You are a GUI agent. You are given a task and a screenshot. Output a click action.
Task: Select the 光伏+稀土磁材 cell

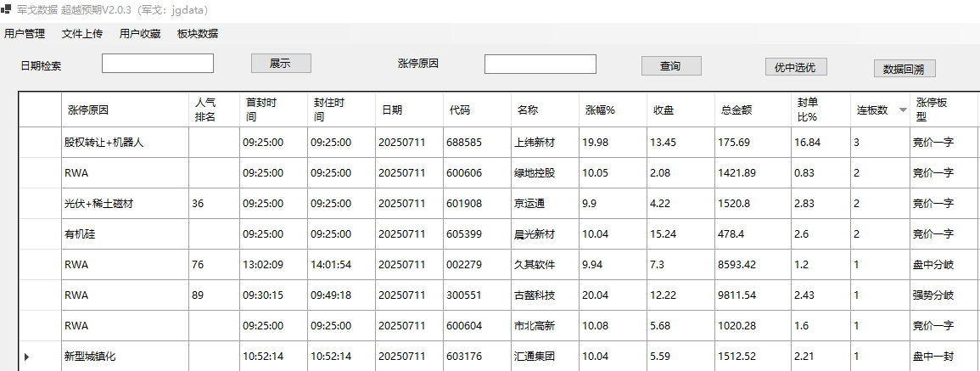coord(126,204)
